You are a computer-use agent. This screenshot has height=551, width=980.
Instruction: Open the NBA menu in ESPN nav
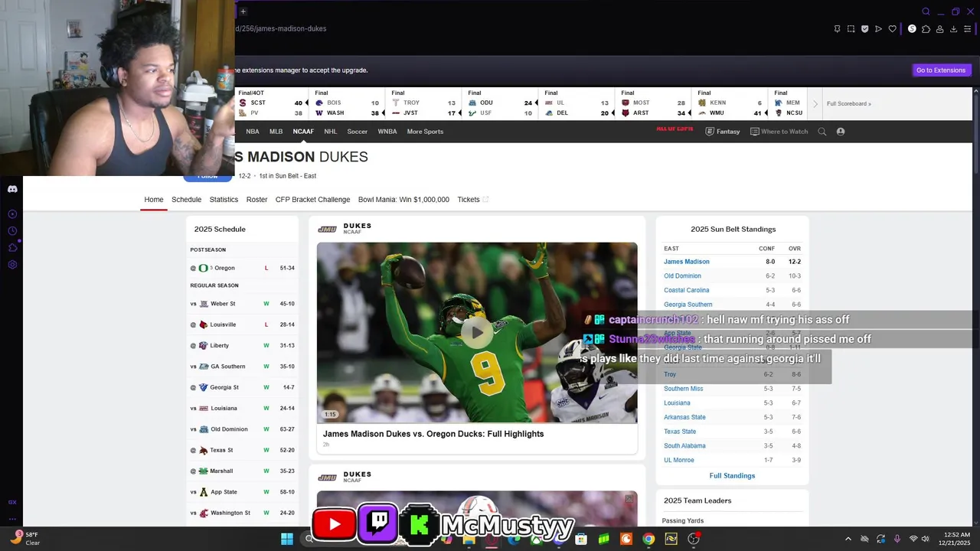pos(253,132)
